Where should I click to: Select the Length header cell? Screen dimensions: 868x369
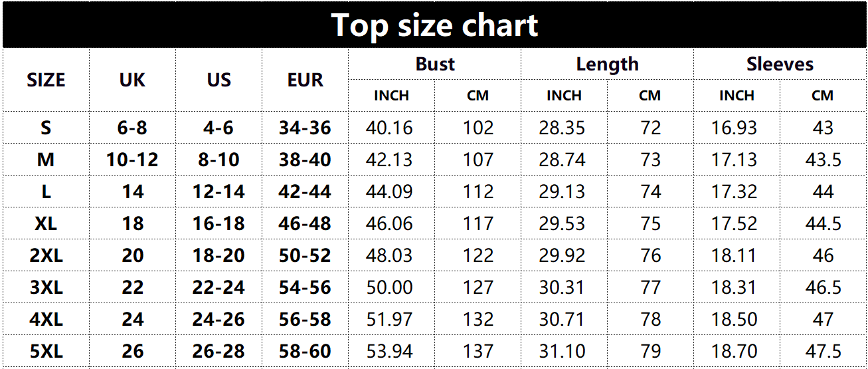(607, 64)
